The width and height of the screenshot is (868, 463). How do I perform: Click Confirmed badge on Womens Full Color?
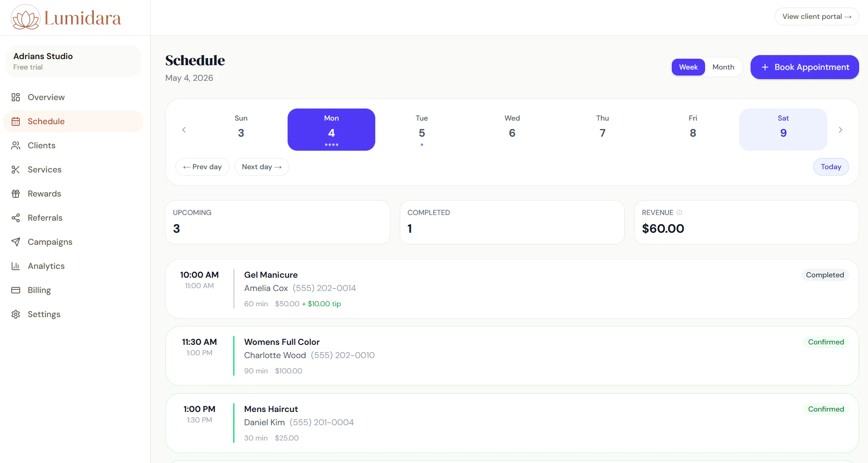coord(826,342)
